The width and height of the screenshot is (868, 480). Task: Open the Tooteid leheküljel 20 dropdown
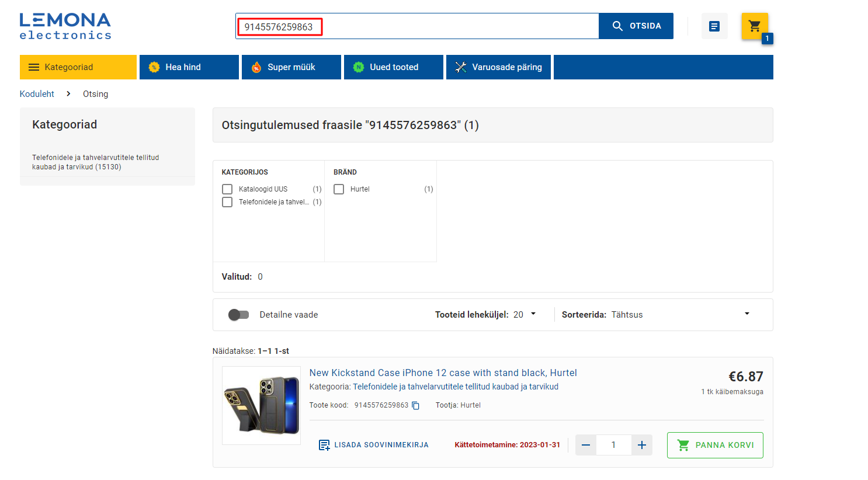(525, 315)
